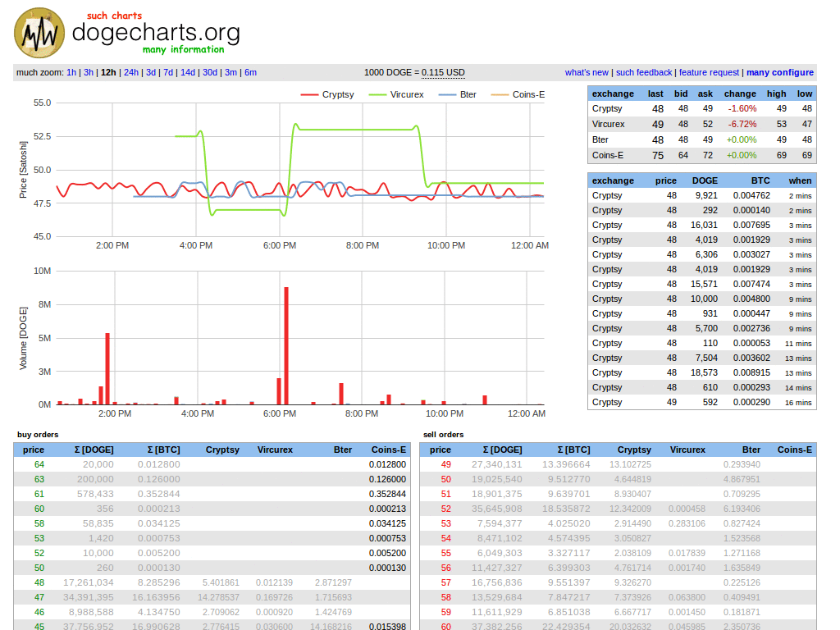Click the 13.102725 Cryptsy sell value
This screenshot has height=630, width=840.
click(x=630, y=464)
